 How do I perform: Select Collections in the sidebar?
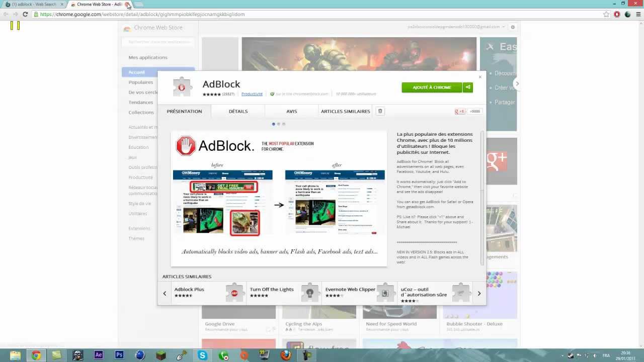[141, 112]
